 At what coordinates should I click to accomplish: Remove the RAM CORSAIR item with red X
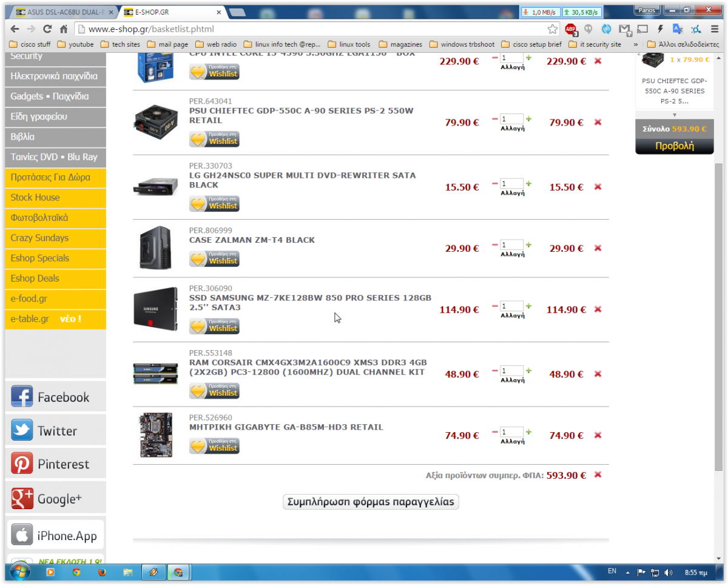pyautogui.click(x=598, y=374)
